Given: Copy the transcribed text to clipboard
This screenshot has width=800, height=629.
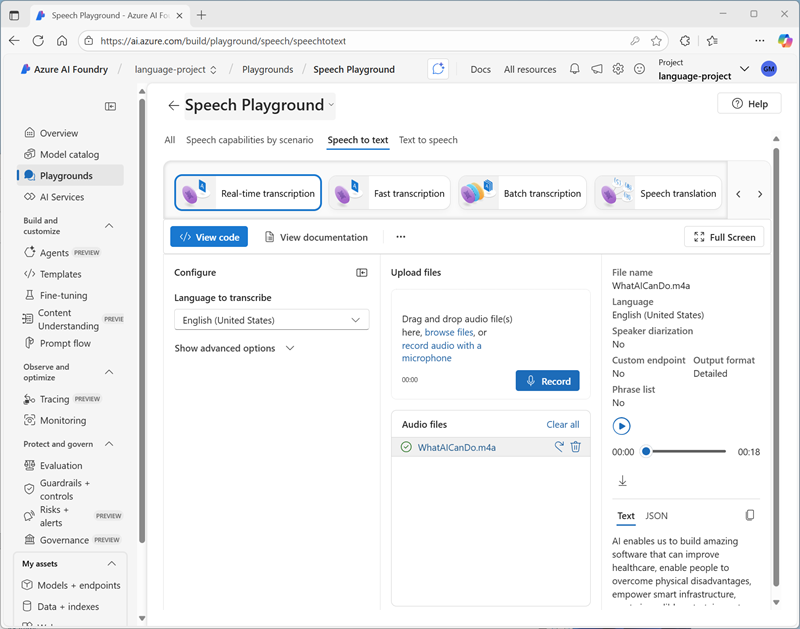Looking at the screenshot, I should (750, 515).
